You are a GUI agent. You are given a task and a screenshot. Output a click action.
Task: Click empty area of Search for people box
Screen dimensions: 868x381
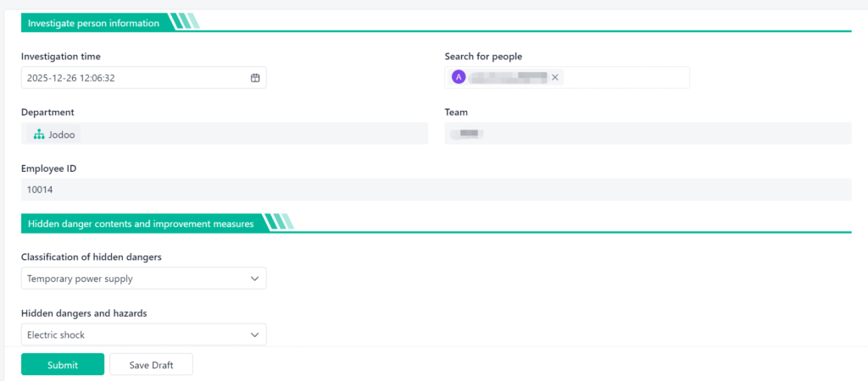coord(626,78)
